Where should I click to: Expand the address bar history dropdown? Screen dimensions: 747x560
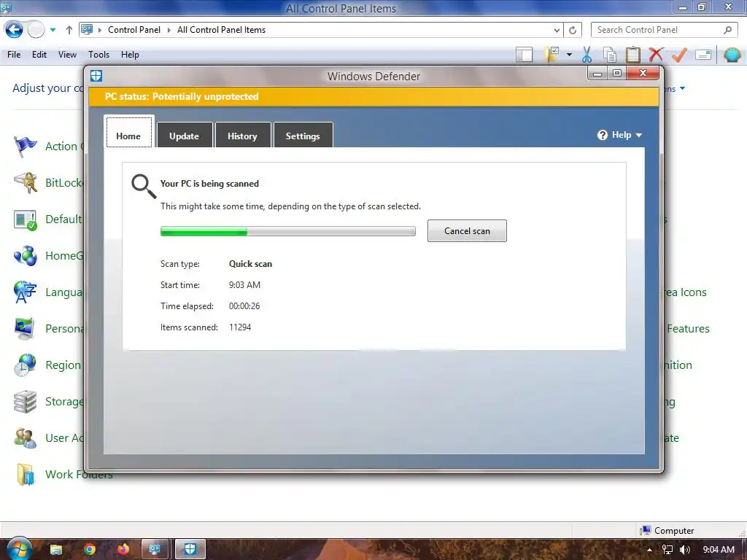(x=557, y=30)
